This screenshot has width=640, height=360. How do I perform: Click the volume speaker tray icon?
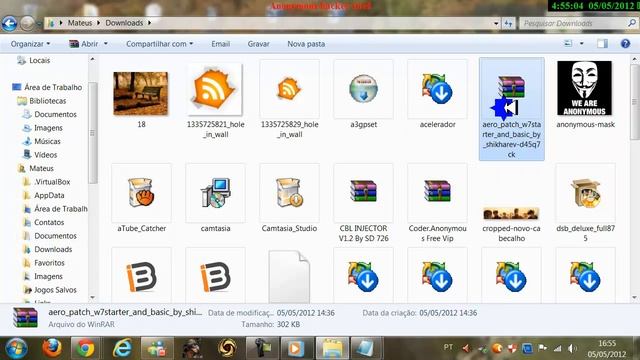point(572,348)
